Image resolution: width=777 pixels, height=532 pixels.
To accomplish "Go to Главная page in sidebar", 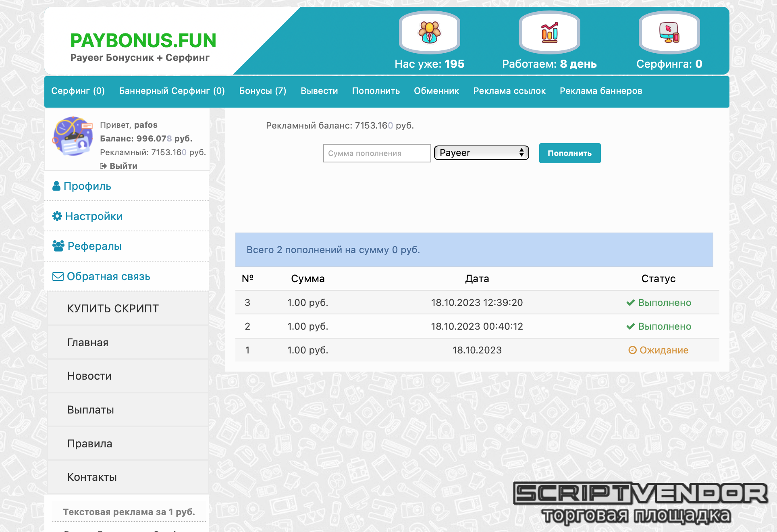I will [128, 342].
